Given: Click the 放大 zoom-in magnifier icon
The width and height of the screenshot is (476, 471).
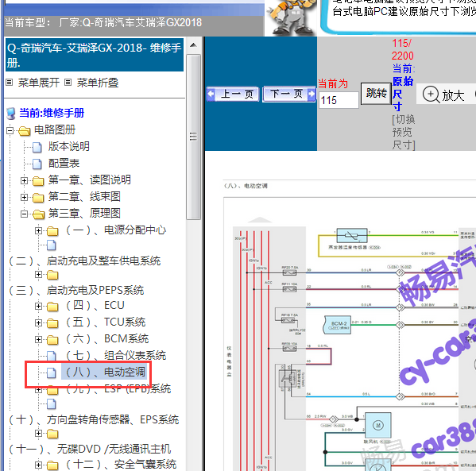Looking at the screenshot, I should coord(431,95).
